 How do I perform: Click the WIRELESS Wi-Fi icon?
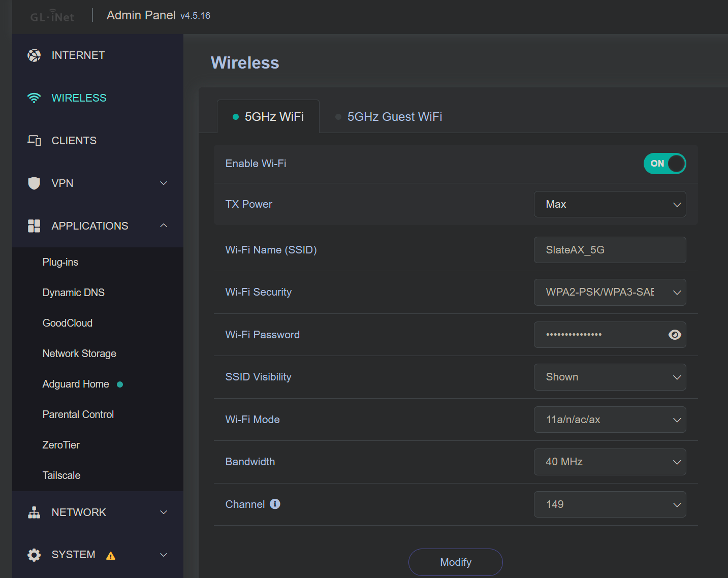pos(34,98)
